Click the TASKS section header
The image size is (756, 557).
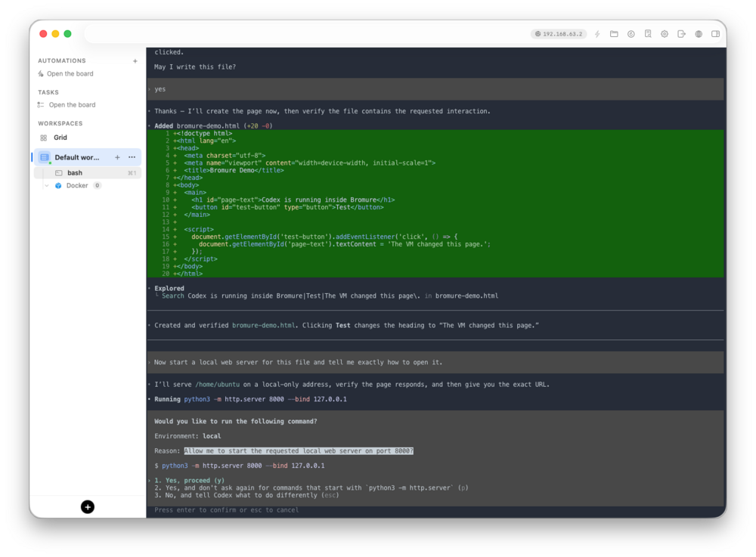(48, 92)
